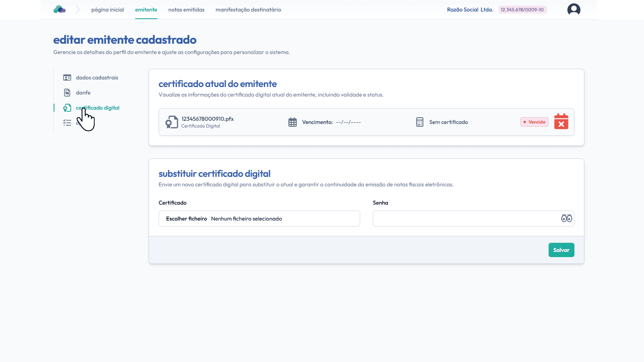
Task: Click the Vencido status badge
Action: (x=534, y=122)
